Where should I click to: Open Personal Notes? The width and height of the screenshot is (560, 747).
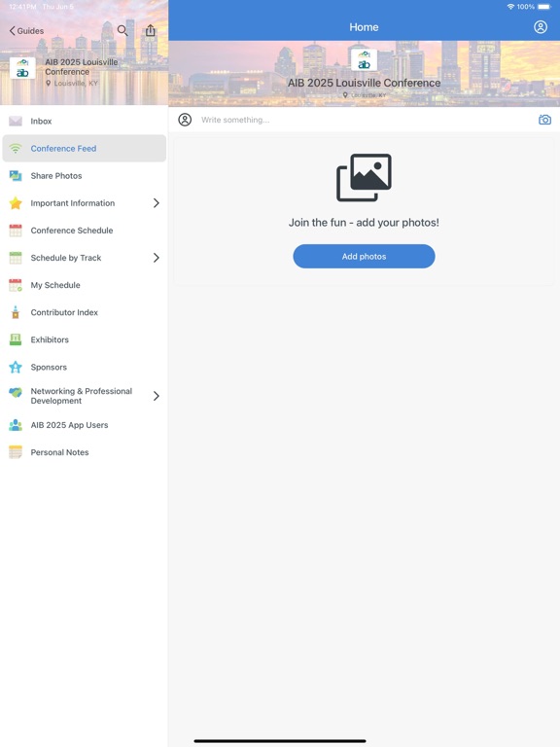click(85, 452)
